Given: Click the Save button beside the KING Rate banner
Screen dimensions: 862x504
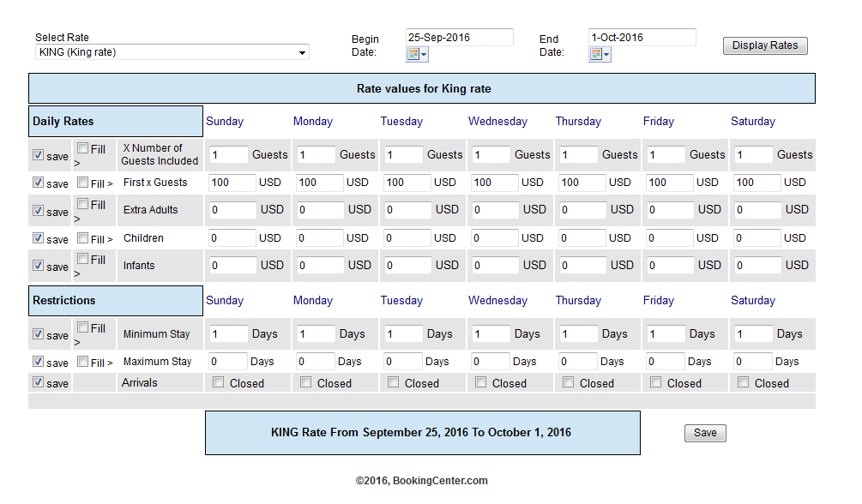Looking at the screenshot, I should (x=705, y=433).
